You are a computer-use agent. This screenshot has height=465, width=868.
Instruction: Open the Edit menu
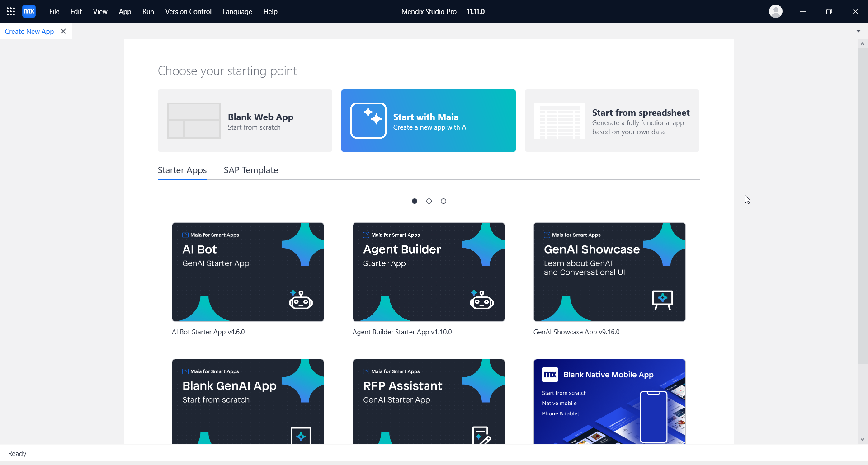(x=76, y=12)
